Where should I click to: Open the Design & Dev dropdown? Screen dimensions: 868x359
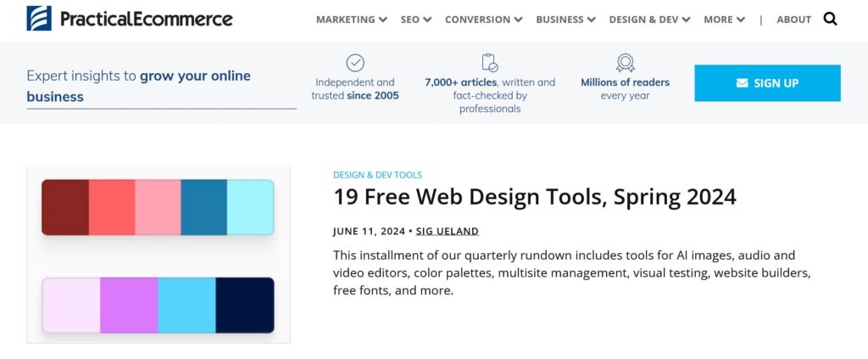tap(649, 20)
